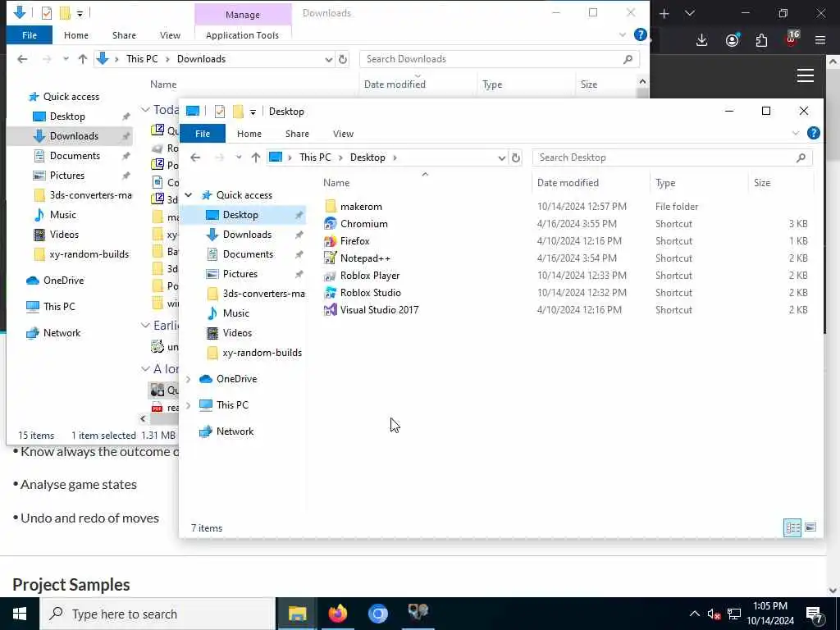Click the taskbar search box

point(158,614)
